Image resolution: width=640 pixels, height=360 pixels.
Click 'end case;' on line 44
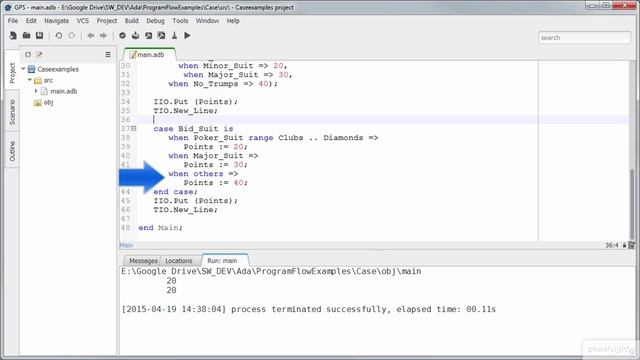tap(176, 191)
